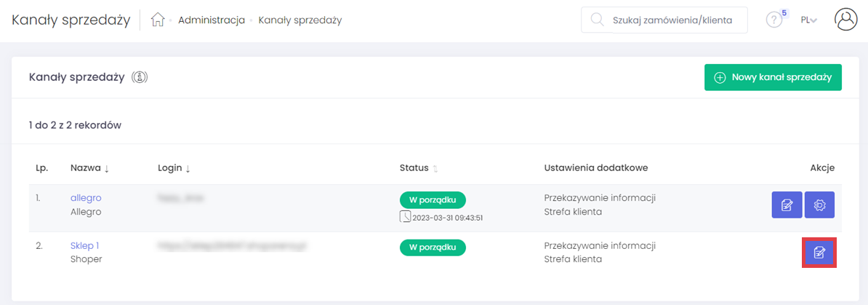The width and height of the screenshot is (868, 305).
Task: Click Nowy kanał sprzedaży button
Action: pos(773,77)
